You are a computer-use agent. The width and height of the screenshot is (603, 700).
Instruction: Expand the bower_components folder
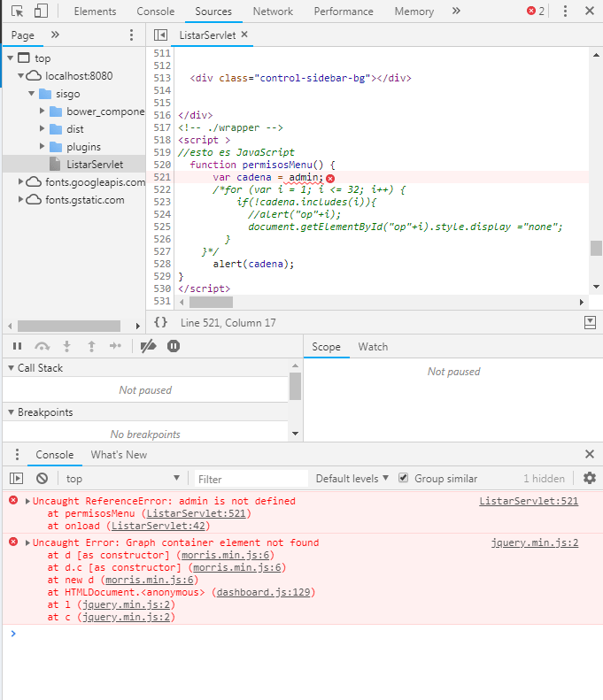pyautogui.click(x=42, y=111)
